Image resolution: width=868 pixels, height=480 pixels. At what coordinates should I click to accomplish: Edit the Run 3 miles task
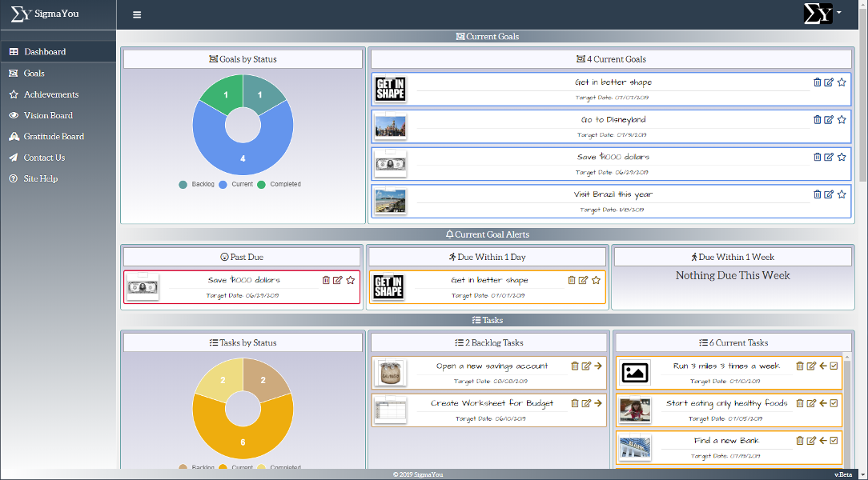point(811,366)
